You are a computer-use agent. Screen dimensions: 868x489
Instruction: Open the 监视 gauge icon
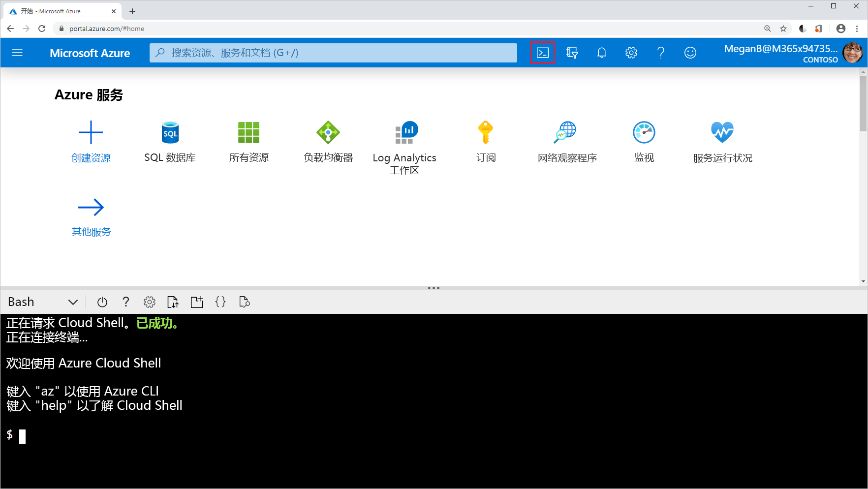click(644, 132)
